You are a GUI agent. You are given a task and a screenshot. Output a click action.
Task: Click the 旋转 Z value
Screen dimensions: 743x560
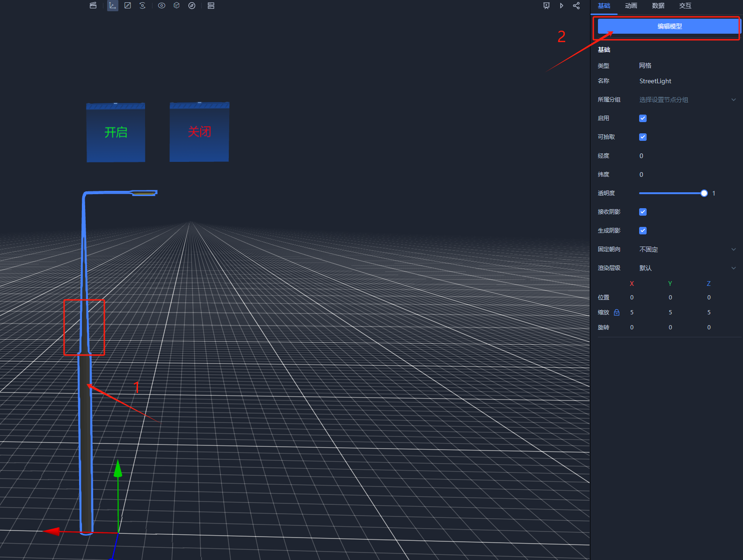[x=709, y=327]
